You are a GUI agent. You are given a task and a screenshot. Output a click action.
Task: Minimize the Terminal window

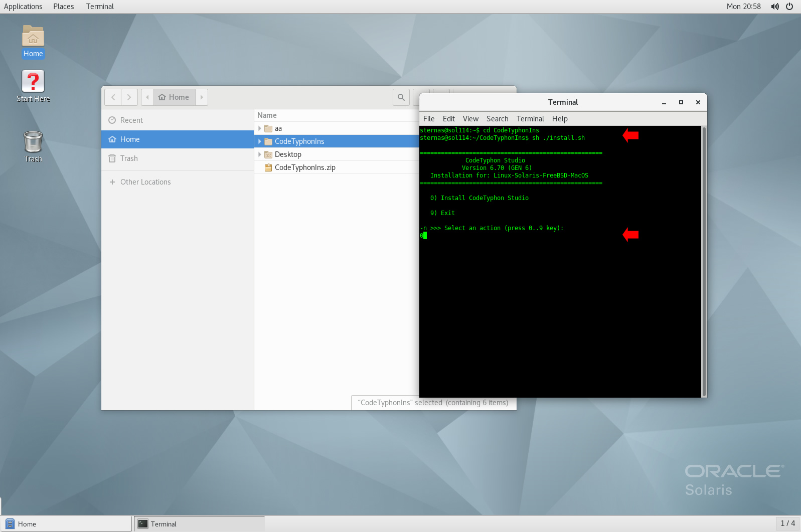(664, 102)
